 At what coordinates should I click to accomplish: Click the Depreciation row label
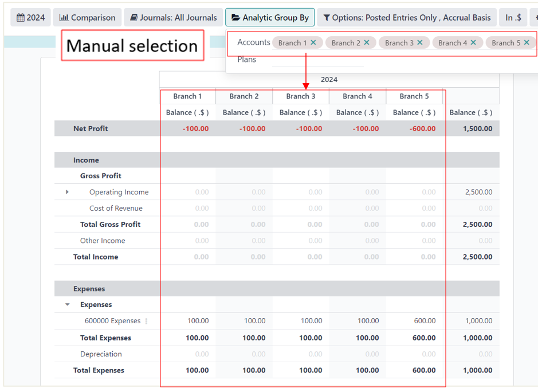pyautogui.click(x=101, y=354)
